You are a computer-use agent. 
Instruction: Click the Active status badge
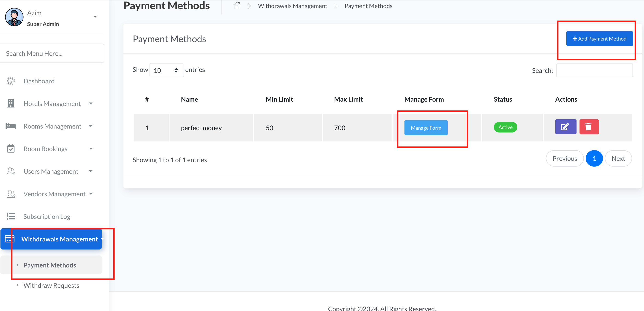click(x=505, y=127)
